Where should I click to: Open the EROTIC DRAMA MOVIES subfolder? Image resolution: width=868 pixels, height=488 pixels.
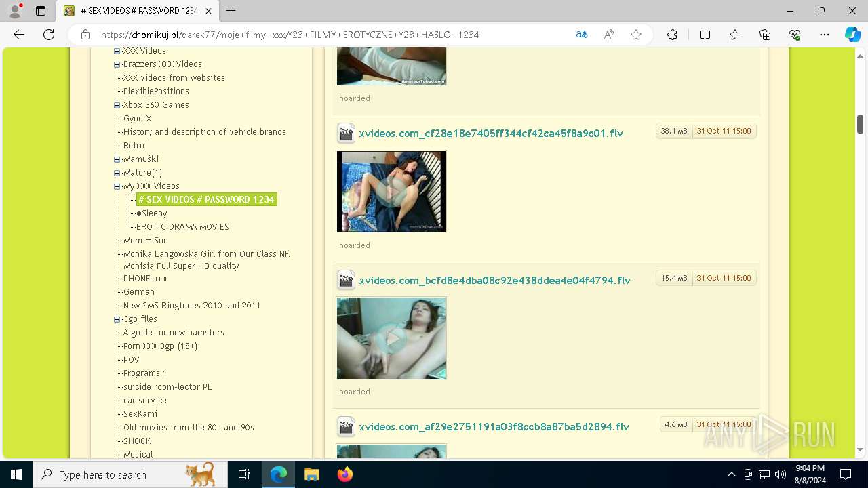pyautogui.click(x=182, y=227)
